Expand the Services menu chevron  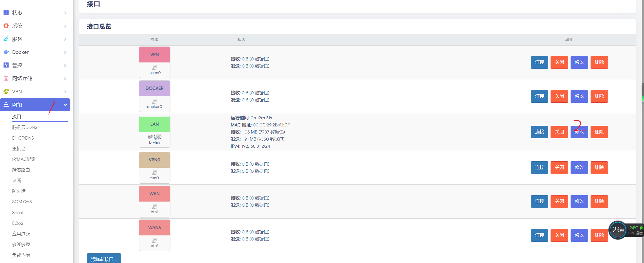coord(65,39)
